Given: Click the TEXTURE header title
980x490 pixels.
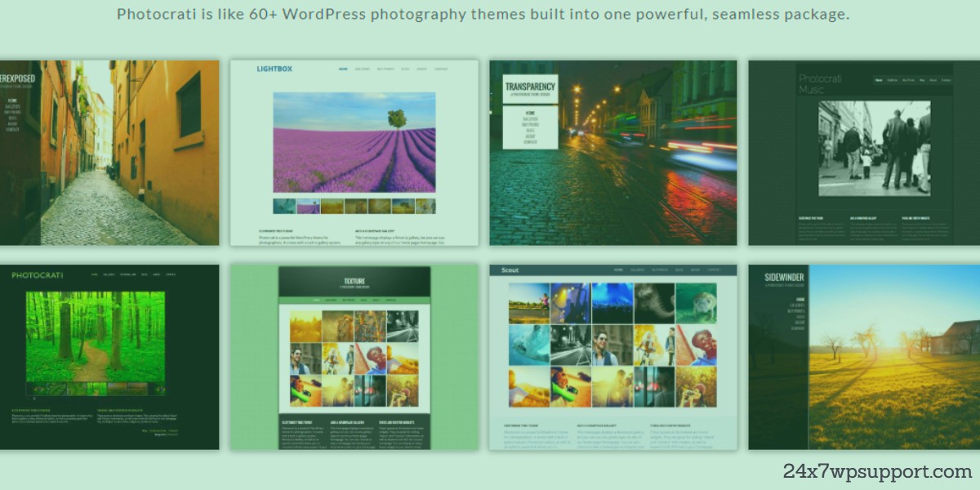Looking at the screenshot, I should tap(354, 282).
